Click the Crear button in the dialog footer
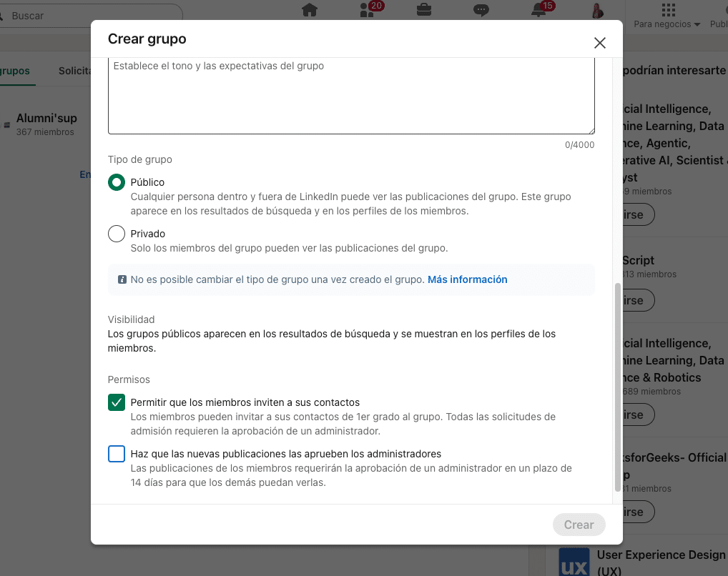The image size is (728, 576). point(579,525)
